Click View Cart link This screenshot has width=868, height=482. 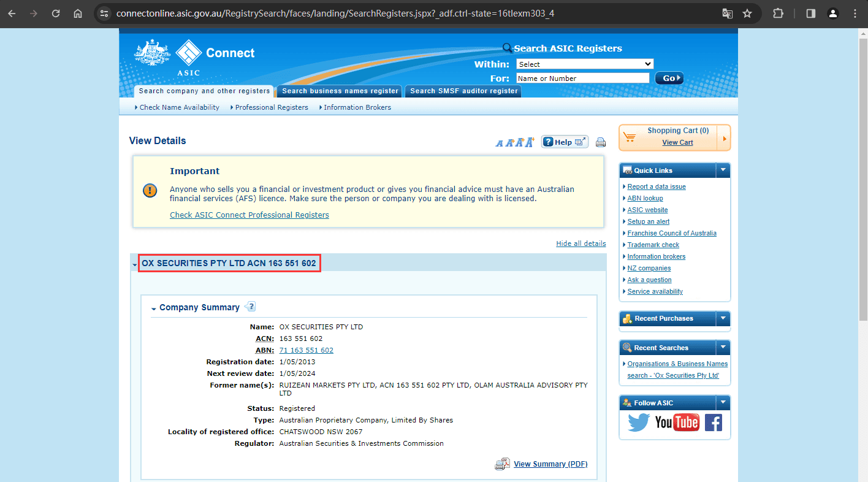click(677, 142)
